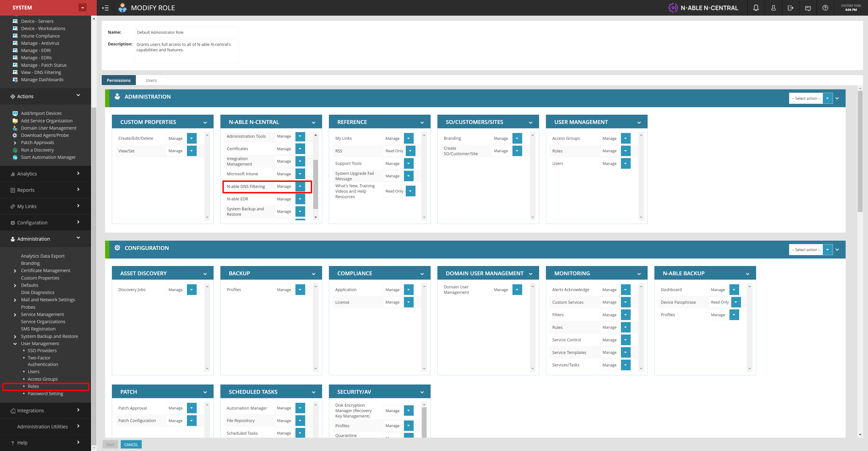This screenshot has height=451, width=868.
Task: Click the role Name input field
Action: click(186, 32)
